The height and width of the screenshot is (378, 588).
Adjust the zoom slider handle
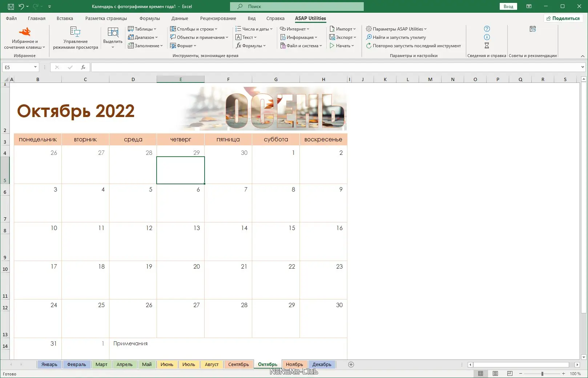(x=542, y=374)
